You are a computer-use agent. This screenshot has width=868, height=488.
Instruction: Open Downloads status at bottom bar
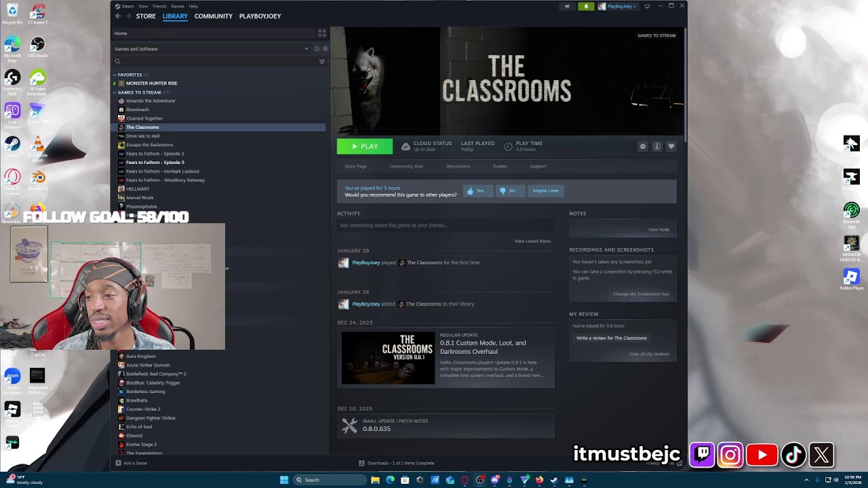click(x=397, y=464)
